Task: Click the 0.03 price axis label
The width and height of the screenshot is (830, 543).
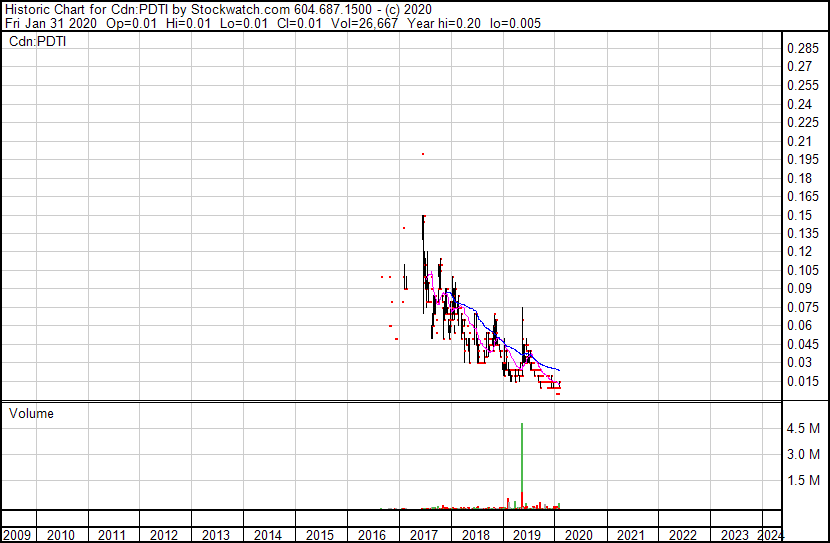Action: click(x=799, y=363)
